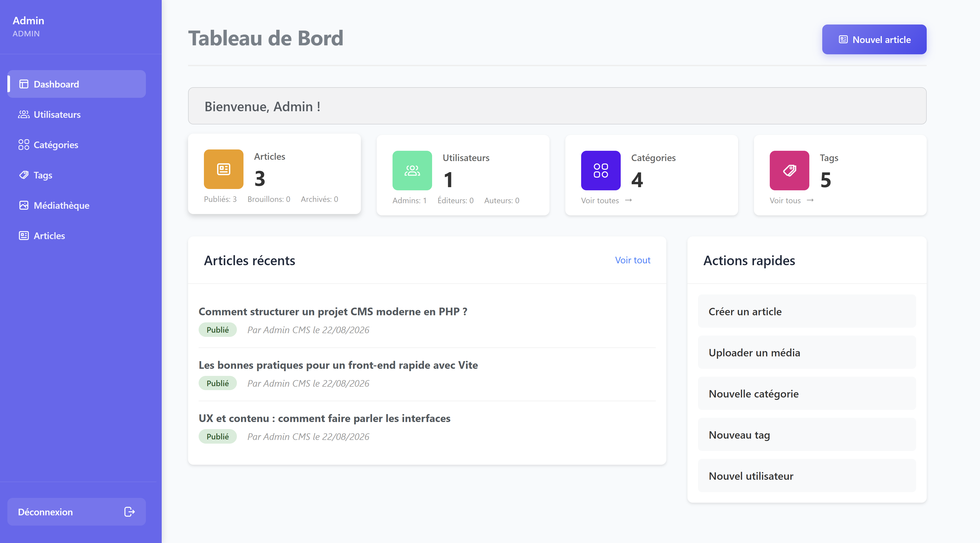Click the Utilisateurs people icon in sidebar
The width and height of the screenshot is (980, 543).
point(23,114)
